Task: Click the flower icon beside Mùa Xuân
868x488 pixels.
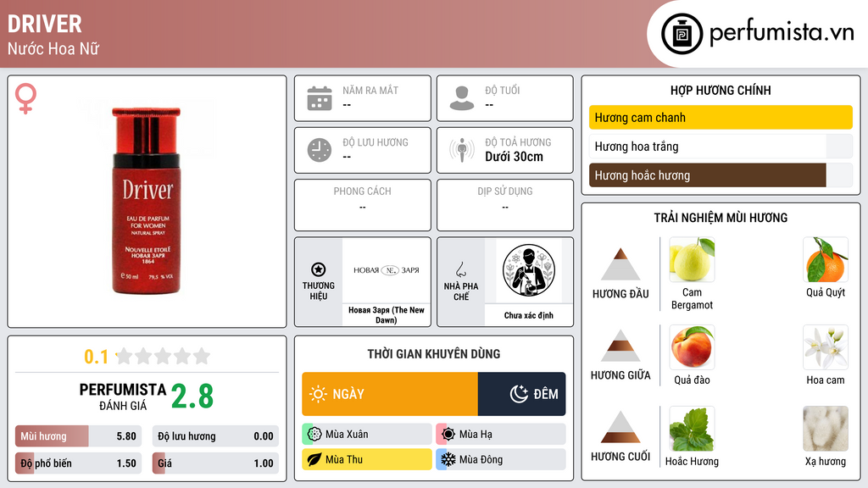Action: tap(314, 435)
